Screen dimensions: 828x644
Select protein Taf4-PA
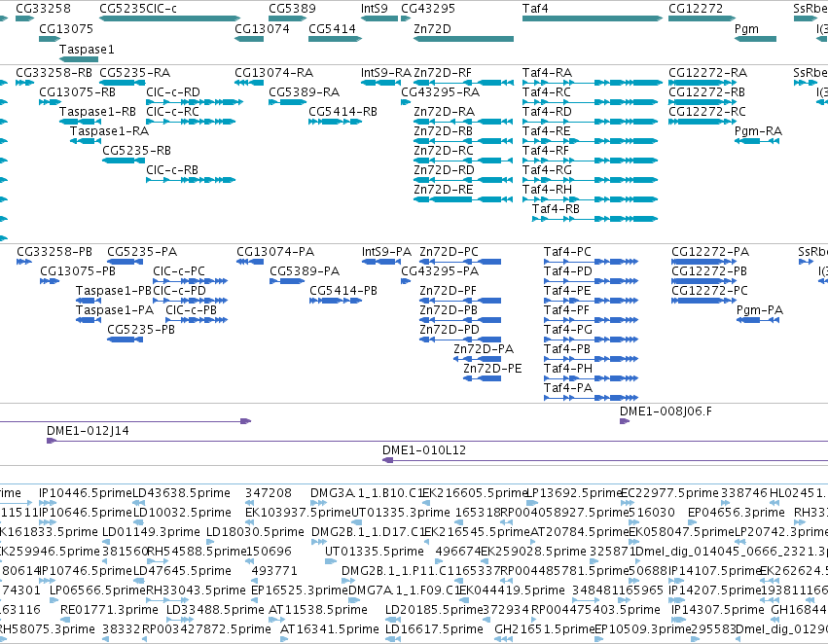[568, 388]
